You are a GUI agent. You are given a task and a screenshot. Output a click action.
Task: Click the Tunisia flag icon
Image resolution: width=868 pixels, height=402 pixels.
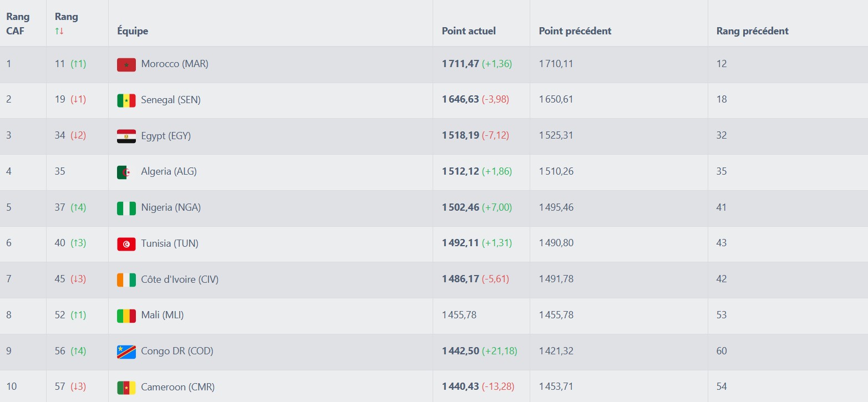click(x=126, y=244)
